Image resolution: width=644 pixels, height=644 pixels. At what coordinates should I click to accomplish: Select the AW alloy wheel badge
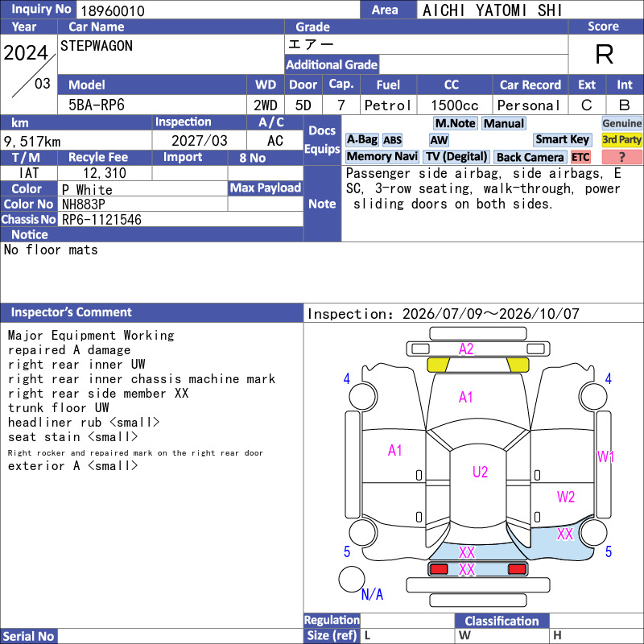pyautogui.click(x=439, y=140)
